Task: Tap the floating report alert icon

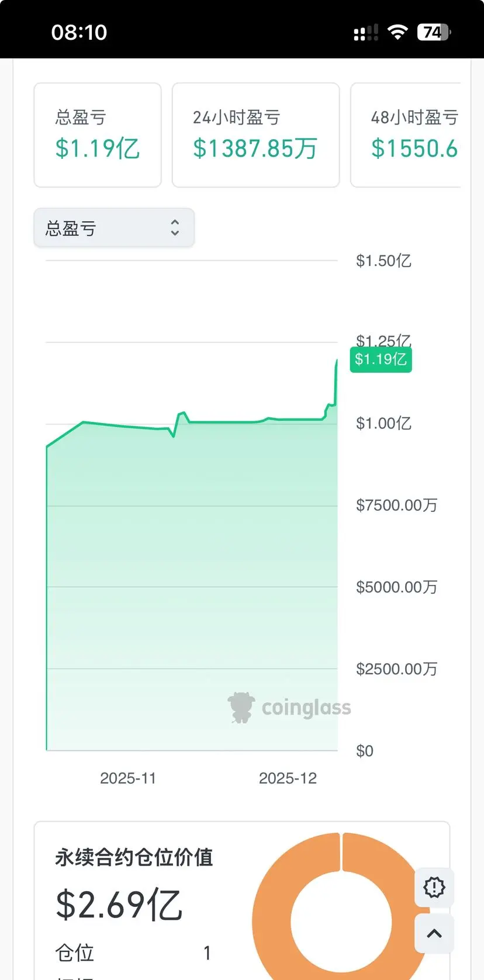Action: 434,887
